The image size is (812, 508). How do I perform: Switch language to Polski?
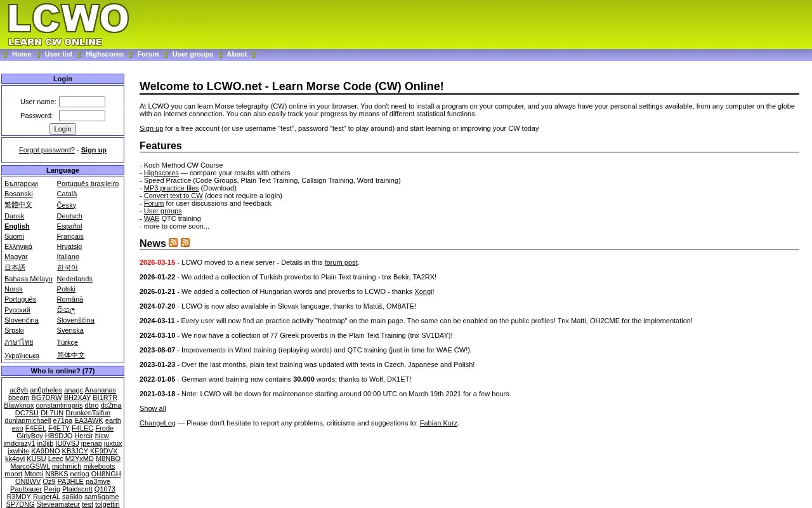tap(66, 289)
